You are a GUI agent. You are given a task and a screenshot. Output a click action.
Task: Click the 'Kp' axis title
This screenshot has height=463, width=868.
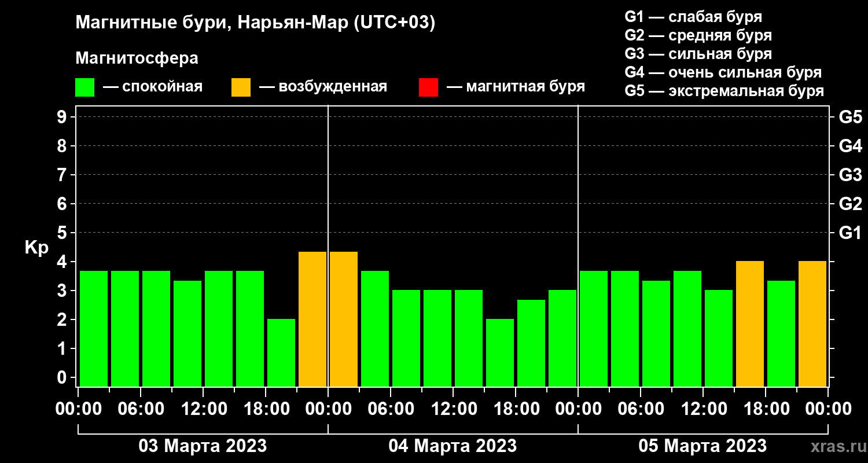coord(36,247)
